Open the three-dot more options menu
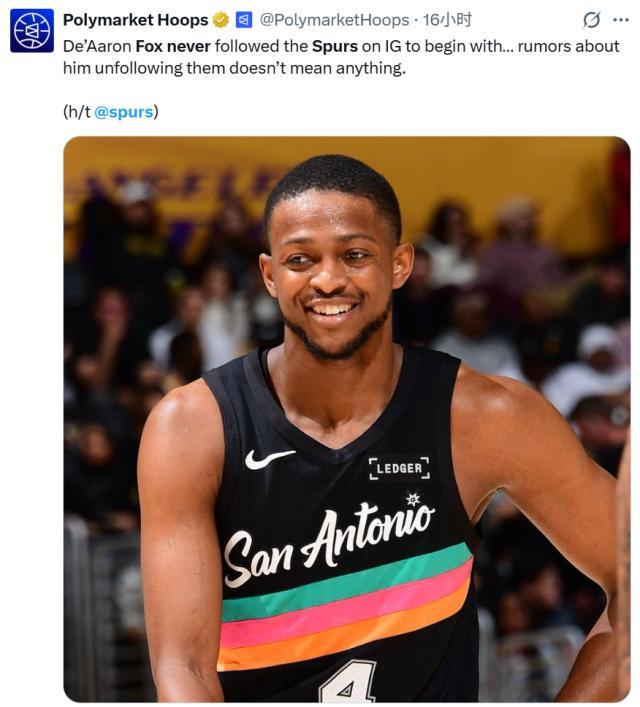 tap(621, 20)
